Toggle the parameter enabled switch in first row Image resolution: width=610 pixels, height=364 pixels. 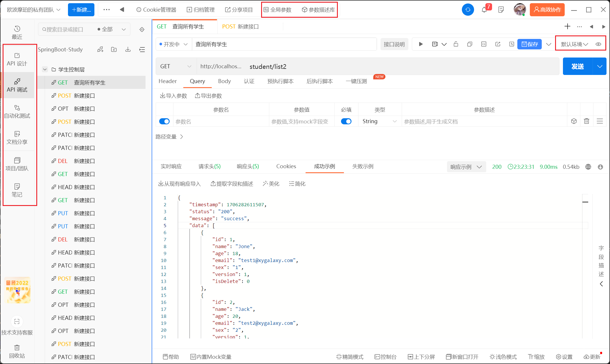(164, 121)
